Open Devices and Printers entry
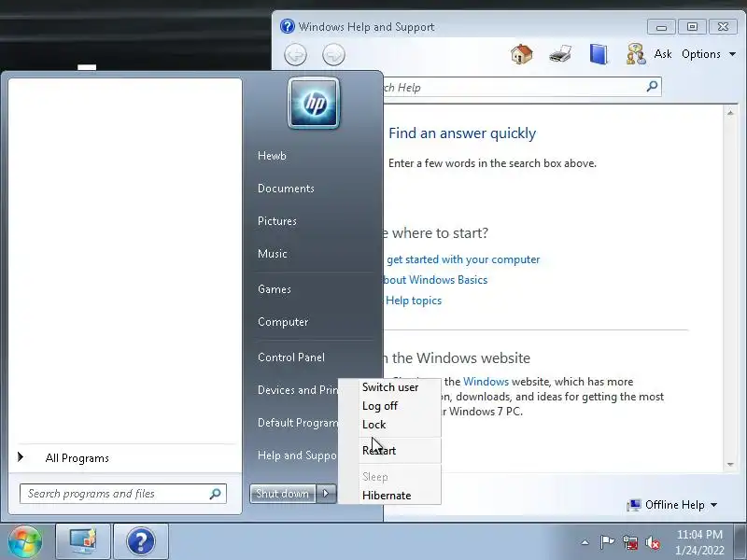The height and width of the screenshot is (560, 747). 297,390
